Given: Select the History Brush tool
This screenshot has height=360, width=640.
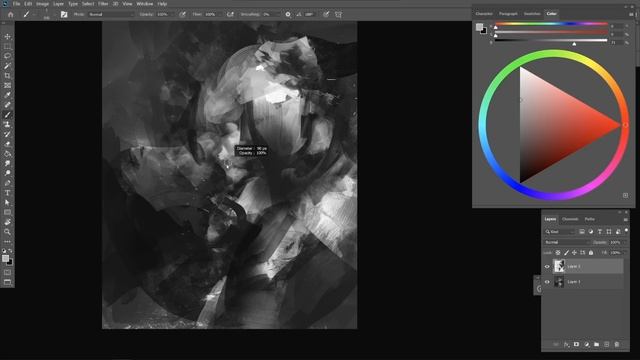Looking at the screenshot, I should (x=7, y=134).
